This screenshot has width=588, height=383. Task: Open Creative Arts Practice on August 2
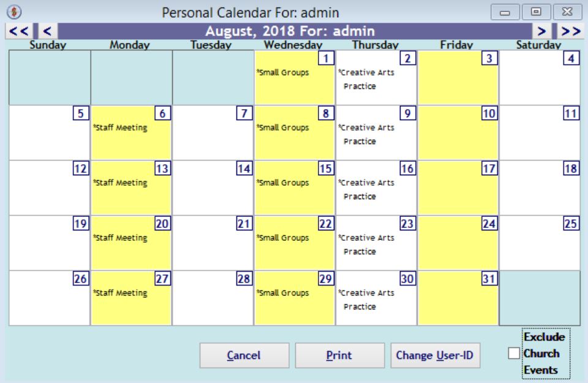(x=366, y=78)
